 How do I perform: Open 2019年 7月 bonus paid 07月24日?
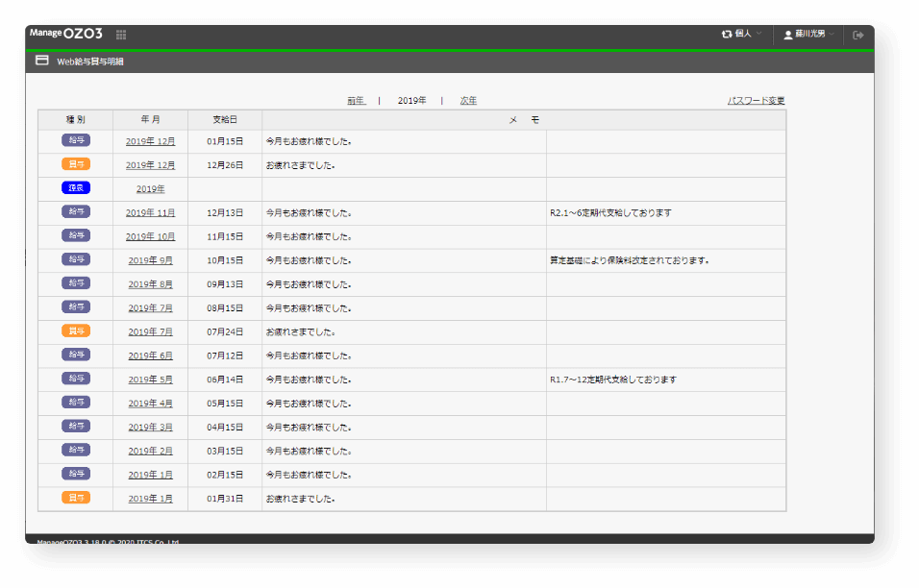pos(150,331)
